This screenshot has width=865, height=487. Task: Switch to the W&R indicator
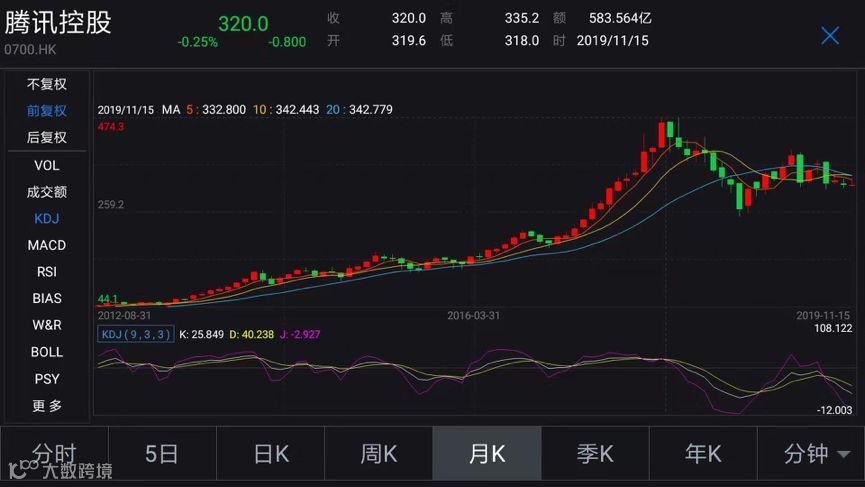[47, 325]
